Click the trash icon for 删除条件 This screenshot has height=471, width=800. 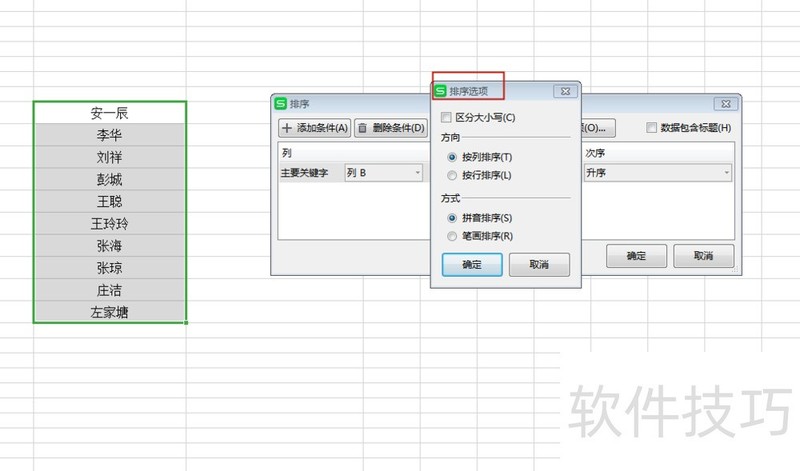(x=362, y=128)
